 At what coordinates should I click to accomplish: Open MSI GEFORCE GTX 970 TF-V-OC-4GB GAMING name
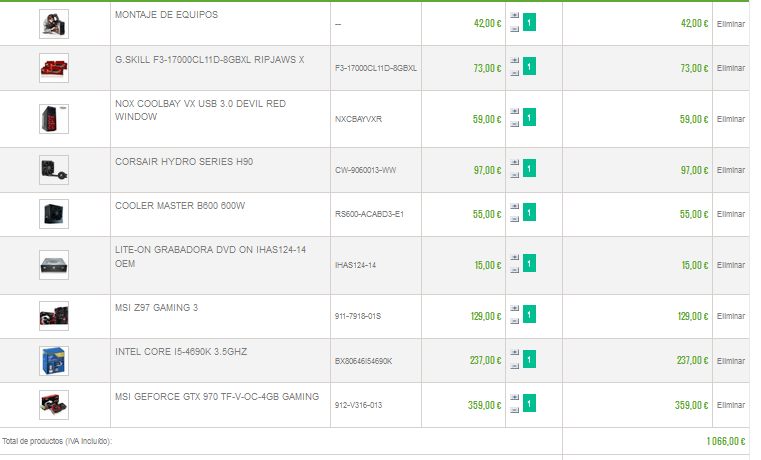pyautogui.click(x=217, y=397)
